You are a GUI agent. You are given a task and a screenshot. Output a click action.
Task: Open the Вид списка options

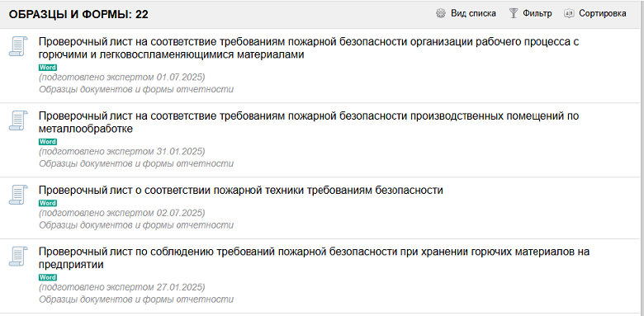(474, 13)
